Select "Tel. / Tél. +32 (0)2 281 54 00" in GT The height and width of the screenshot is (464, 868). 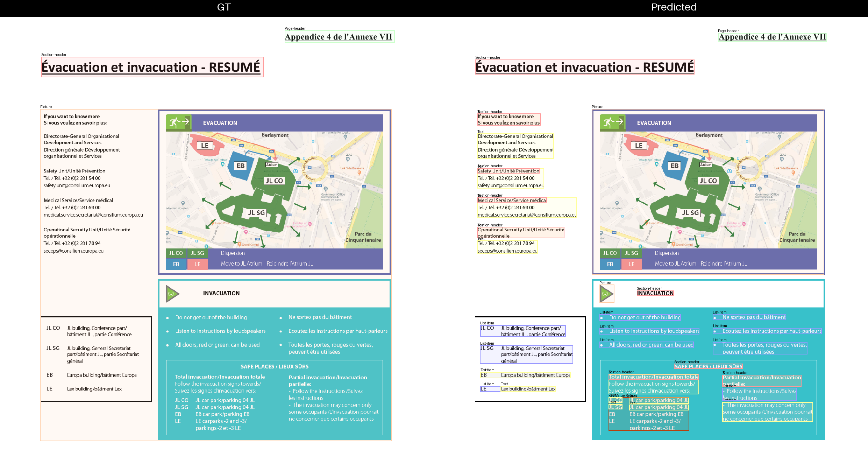72,178
